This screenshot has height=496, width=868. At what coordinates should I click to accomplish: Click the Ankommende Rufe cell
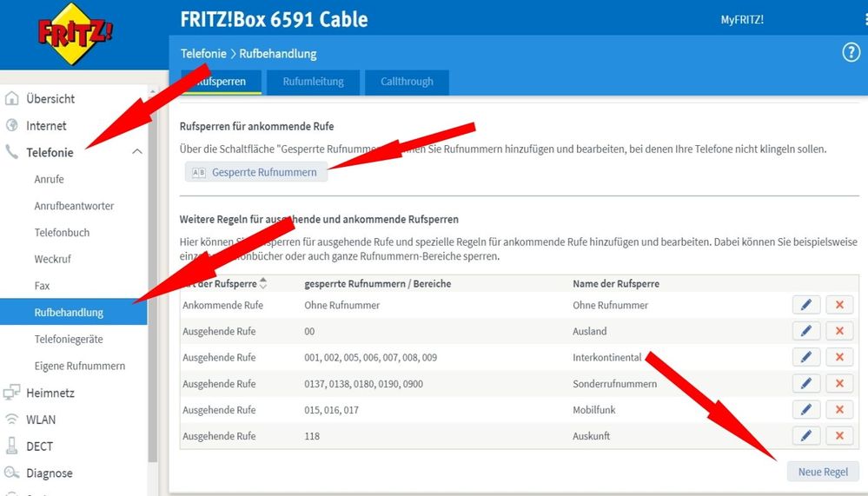[223, 305]
